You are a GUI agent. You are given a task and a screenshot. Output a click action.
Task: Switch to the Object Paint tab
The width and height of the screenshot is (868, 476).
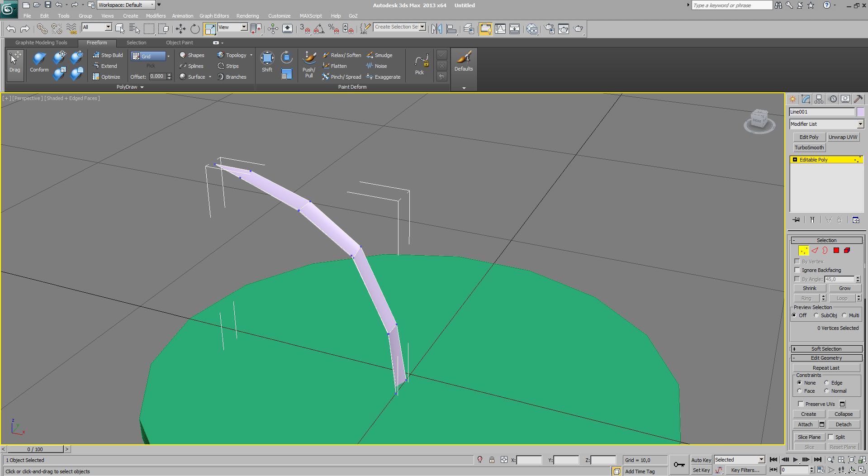click(179, 43)
